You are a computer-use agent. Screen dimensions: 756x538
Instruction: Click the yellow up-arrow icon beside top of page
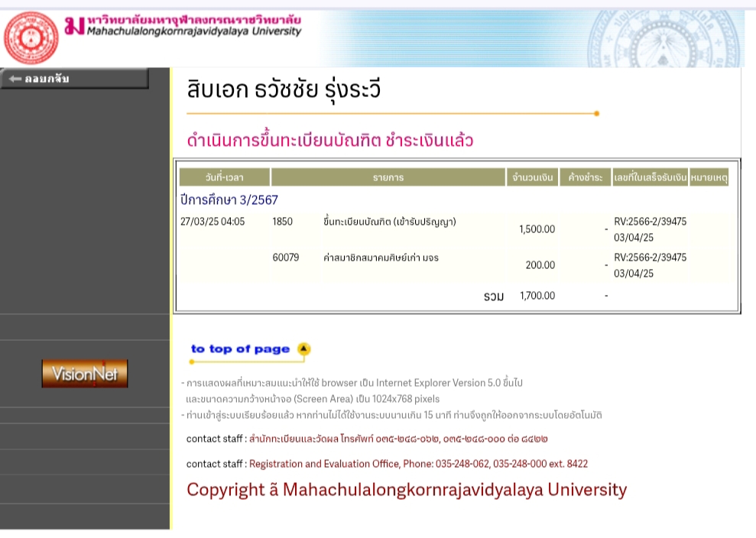303,349
